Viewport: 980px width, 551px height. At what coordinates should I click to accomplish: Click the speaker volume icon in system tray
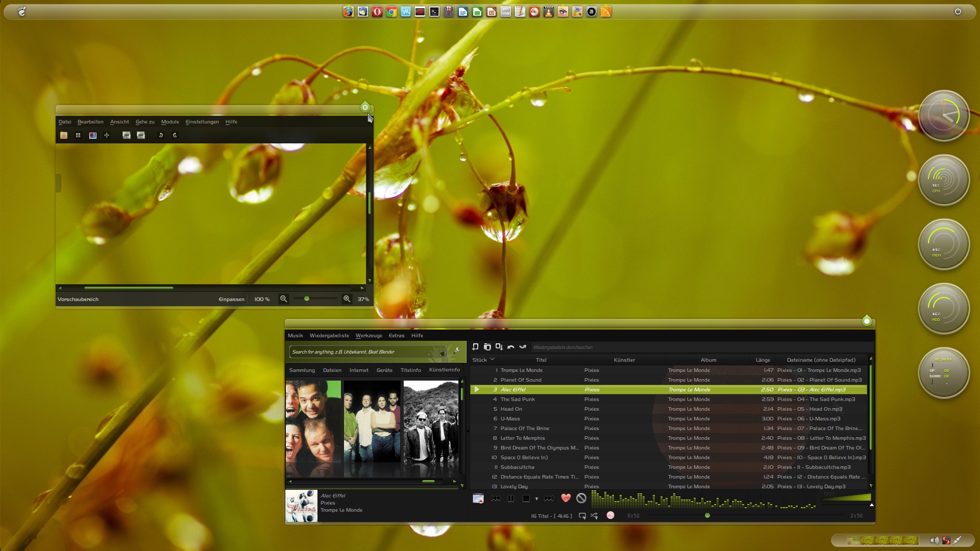(x=934, y=540)
